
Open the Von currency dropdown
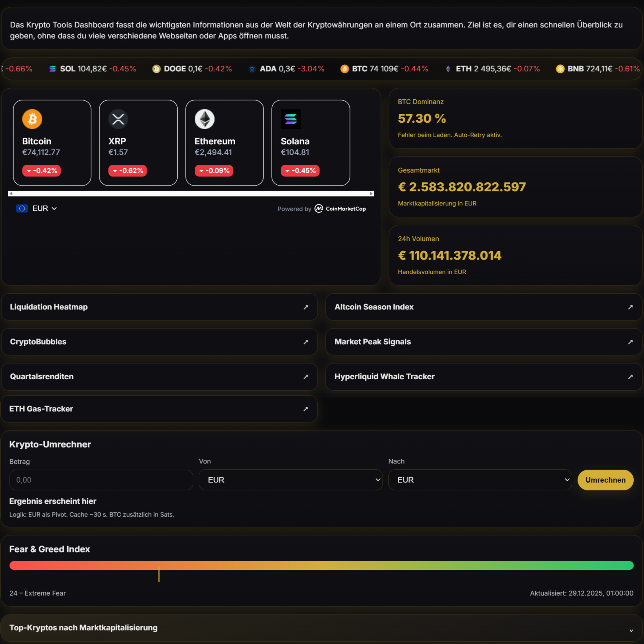[290, 480]
